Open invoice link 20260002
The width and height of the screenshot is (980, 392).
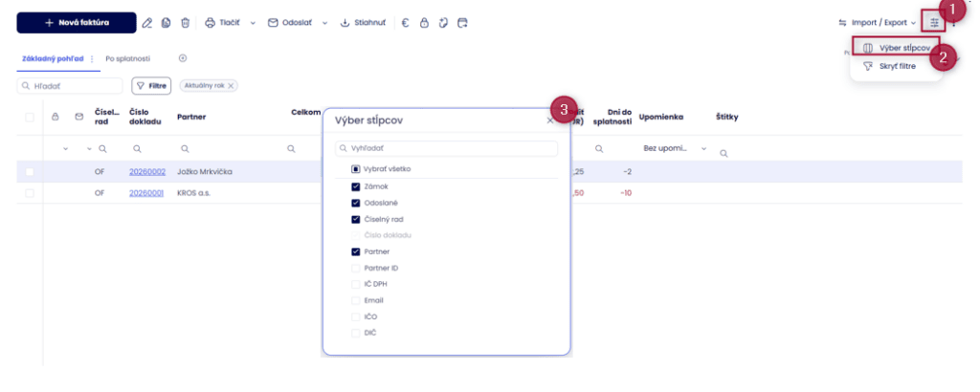[x=147, y=172]
